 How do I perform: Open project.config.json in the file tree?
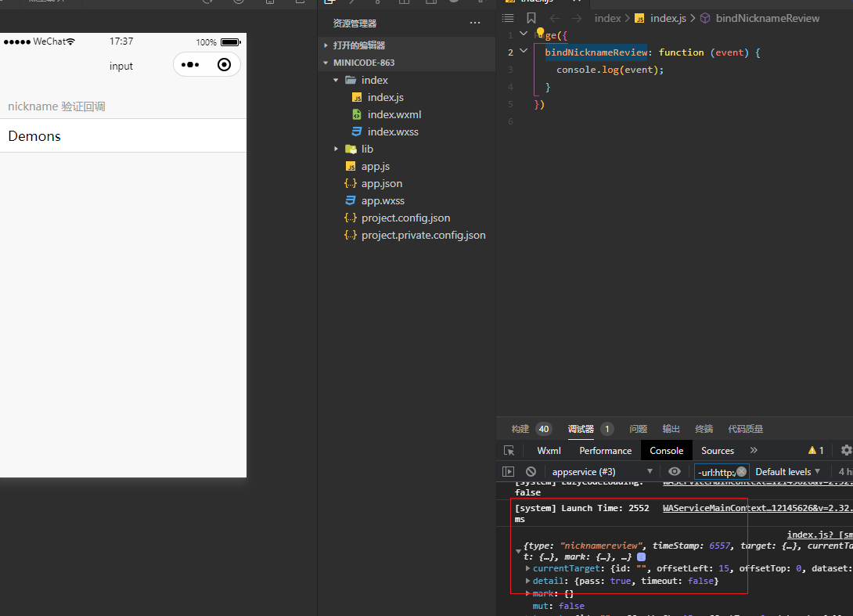coord(406,218)
